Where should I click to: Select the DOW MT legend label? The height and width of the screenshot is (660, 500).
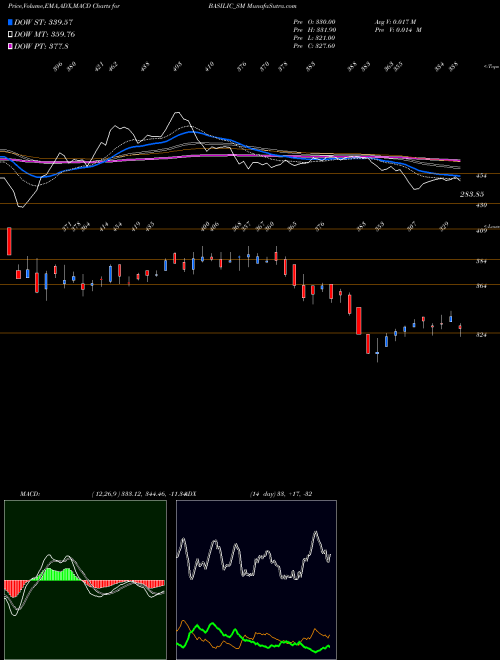tap(45, 35)
